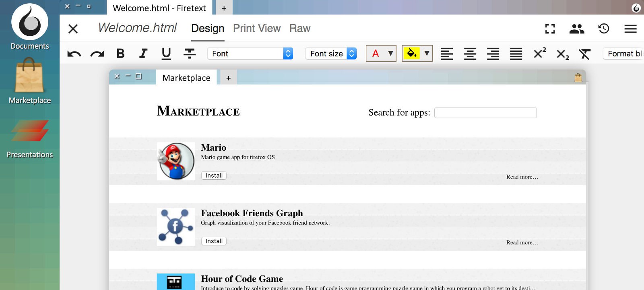Image resolution: width=644 pixels, height=290 pixels.
Task: Clear text formatting
Action: coord(584,54)
